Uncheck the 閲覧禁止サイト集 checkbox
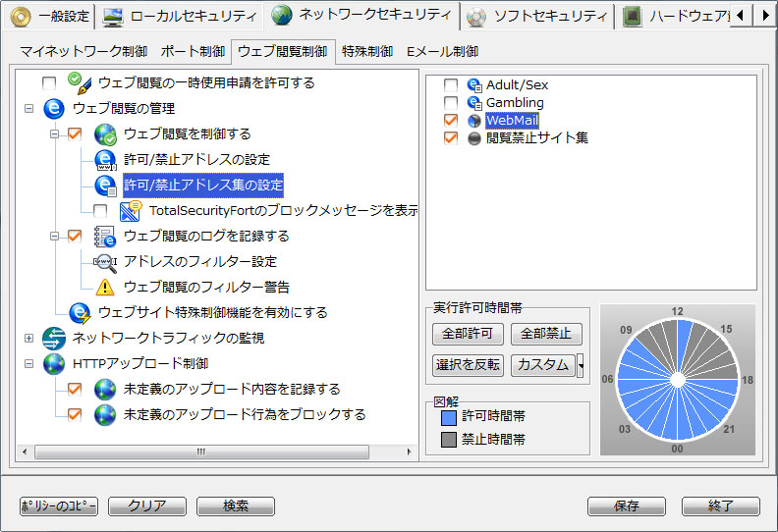 click(x=451, y=137)
